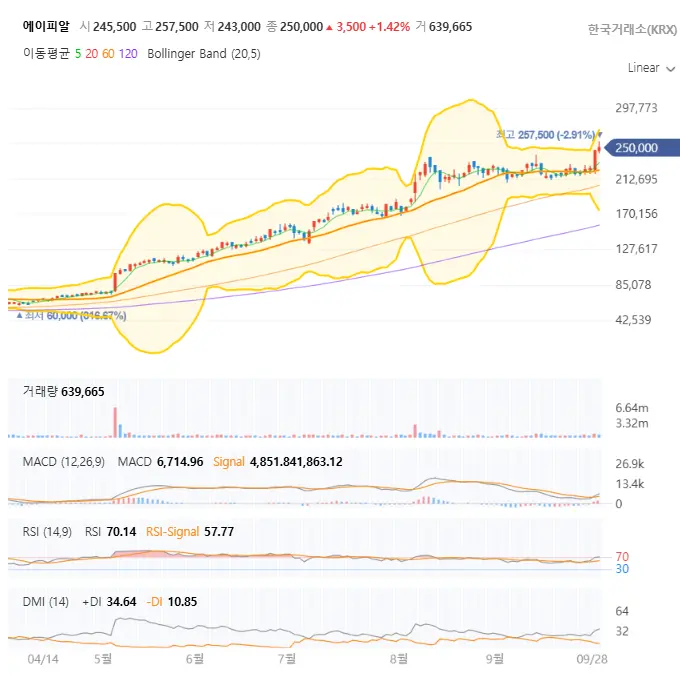This screenshot has height=697, width=680.
Task: Click the 212,695 price axis label
Action: click(x=636, y=179)
